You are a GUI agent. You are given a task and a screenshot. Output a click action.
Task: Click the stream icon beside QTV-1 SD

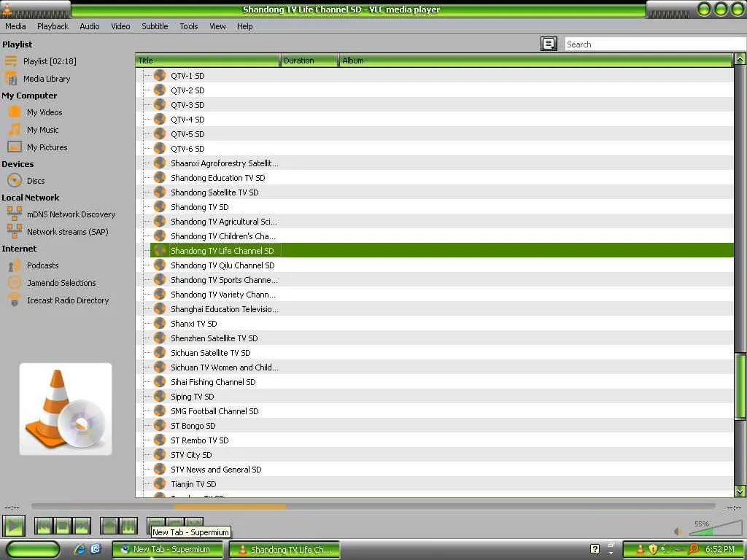160,75
